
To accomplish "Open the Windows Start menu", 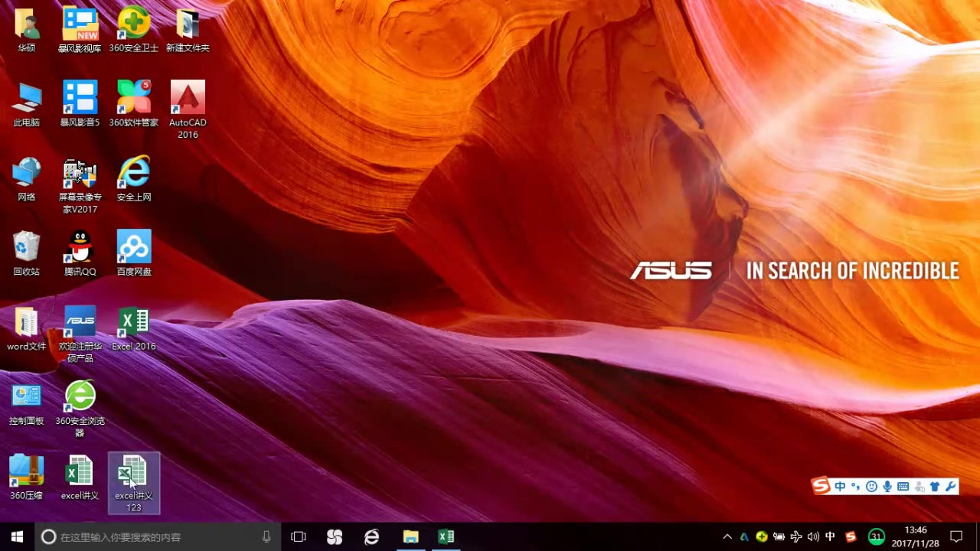I will [17, 536].
